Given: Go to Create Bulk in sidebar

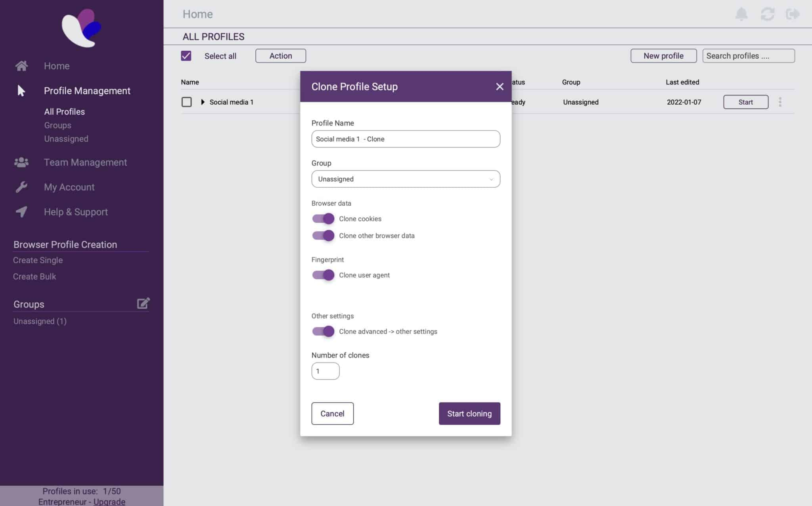Looking at the screenshot, I should (34, 277).
